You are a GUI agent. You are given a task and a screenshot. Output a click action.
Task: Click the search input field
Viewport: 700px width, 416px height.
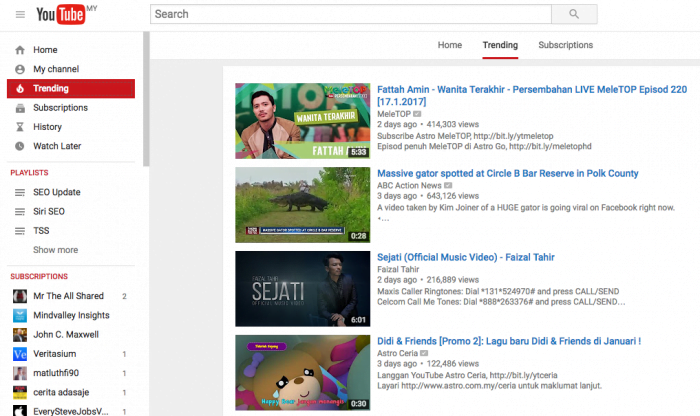[x=351, y=14]
